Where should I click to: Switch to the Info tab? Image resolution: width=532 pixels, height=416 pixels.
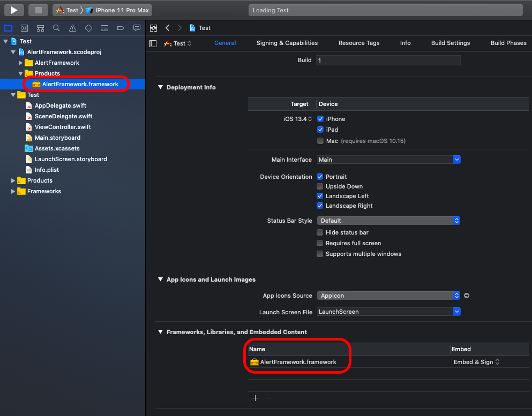pos(405,43)
